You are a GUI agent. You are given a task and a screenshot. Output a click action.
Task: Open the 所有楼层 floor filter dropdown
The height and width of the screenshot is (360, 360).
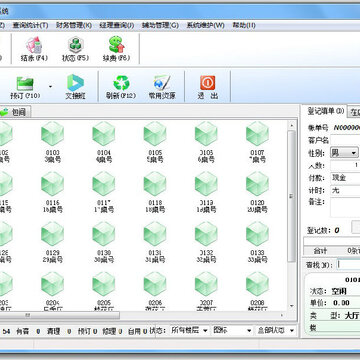pos(189,331)
